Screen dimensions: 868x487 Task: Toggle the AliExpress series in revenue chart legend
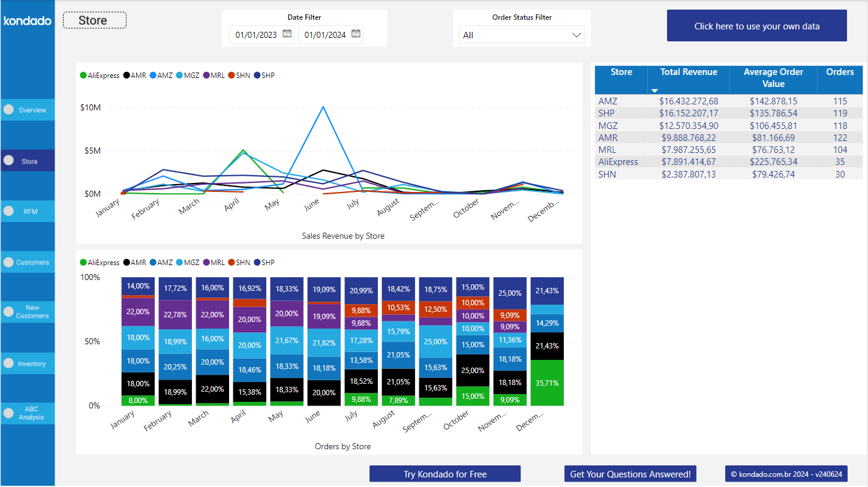point(99,75)
